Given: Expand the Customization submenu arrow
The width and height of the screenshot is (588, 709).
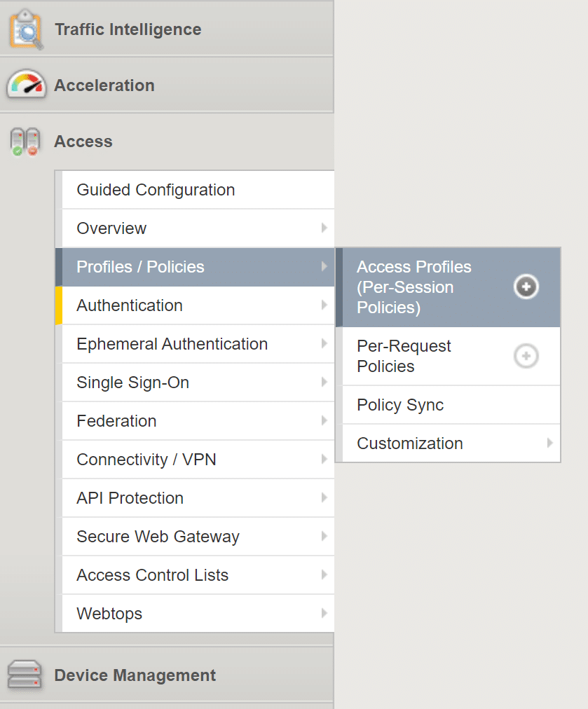Looking at the screenshot, I should coord(550,443).
